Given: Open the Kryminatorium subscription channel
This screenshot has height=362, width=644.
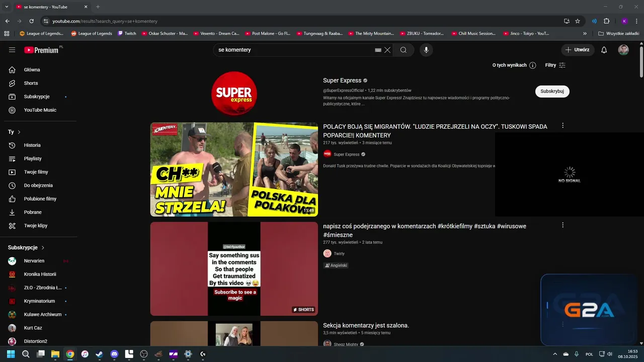Looking at the screenshot, I should point(40,301).
